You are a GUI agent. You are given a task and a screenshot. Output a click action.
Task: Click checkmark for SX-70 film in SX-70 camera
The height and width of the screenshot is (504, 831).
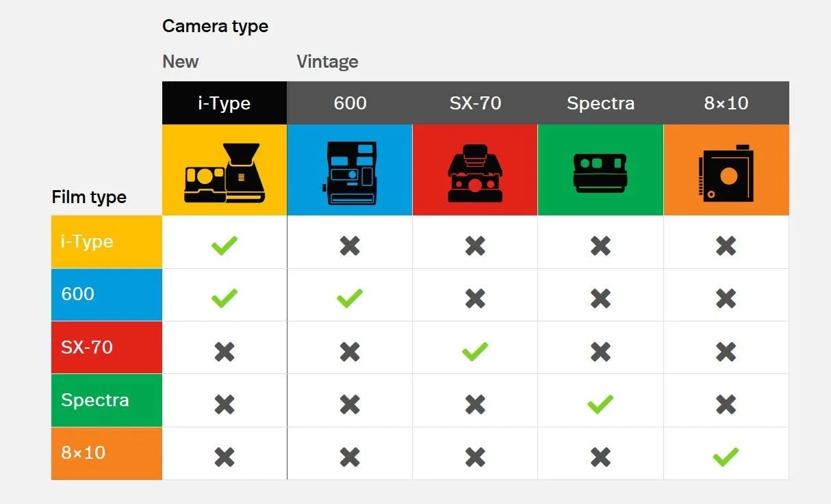(x=475, y=351)
